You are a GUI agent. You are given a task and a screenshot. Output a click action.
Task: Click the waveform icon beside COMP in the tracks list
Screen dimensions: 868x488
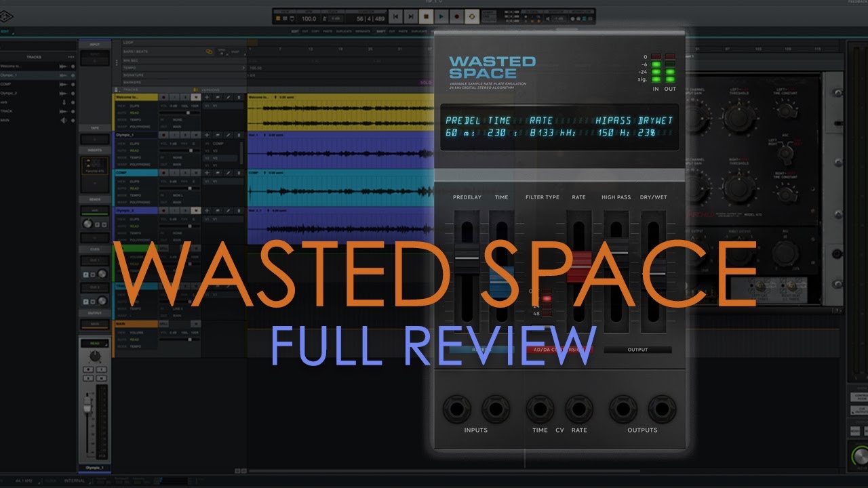pyautogui.click(x=63, y=84)
